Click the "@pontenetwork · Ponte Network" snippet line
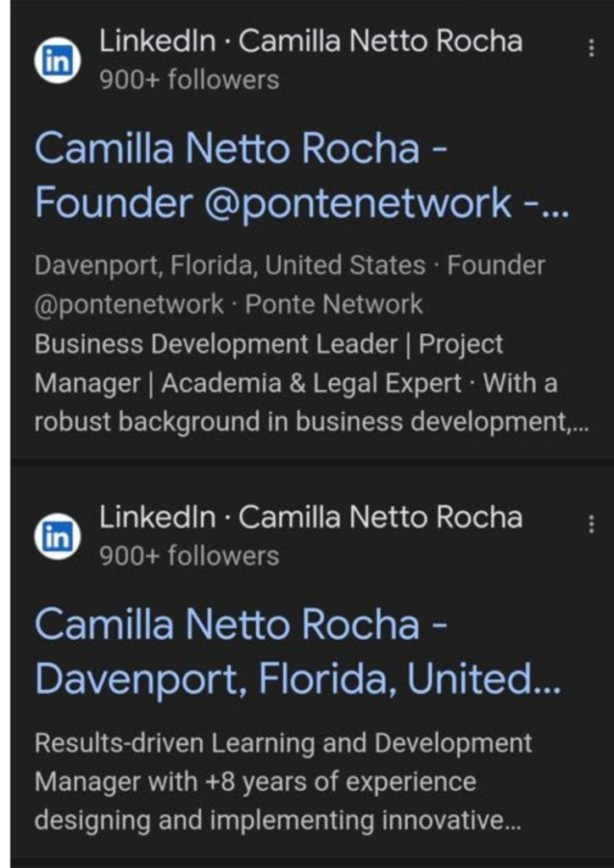Viewport: 614px width, 868px height. (228, 305)
